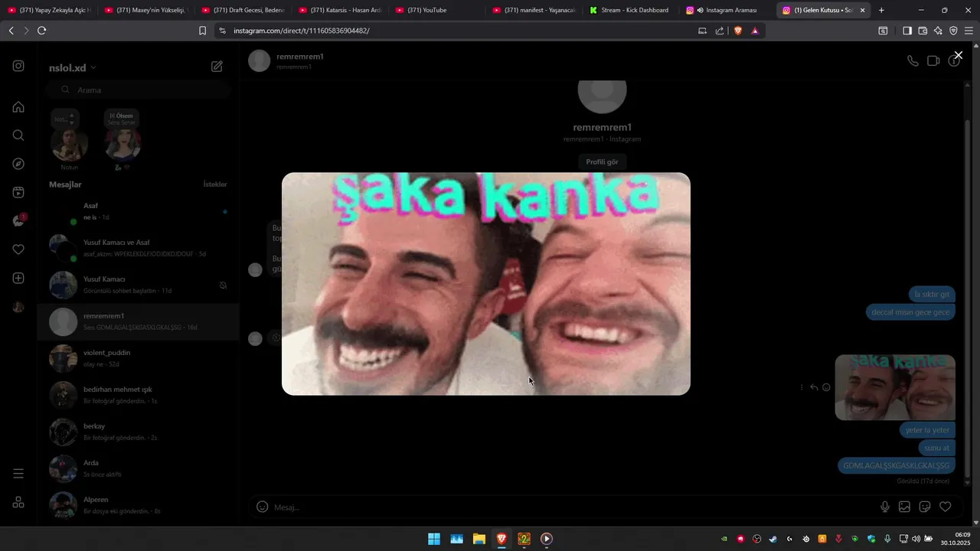Start a video call with remremrem1

933,61
